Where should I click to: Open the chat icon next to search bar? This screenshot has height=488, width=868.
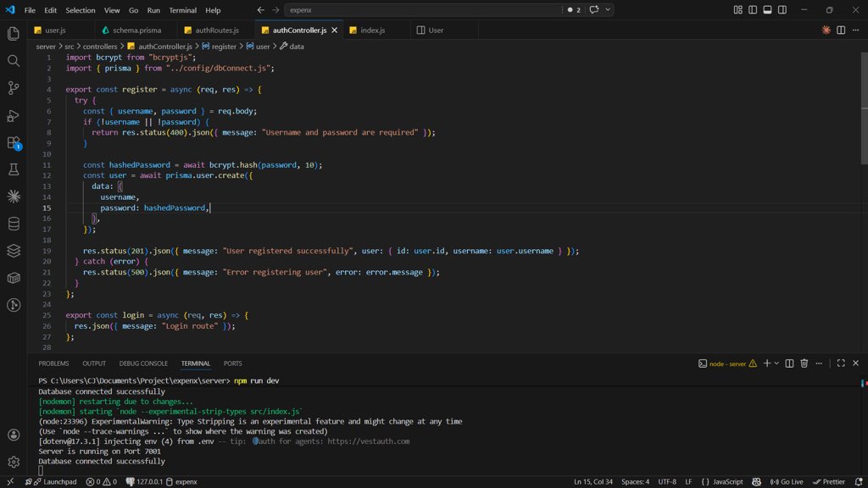point(594,9)
